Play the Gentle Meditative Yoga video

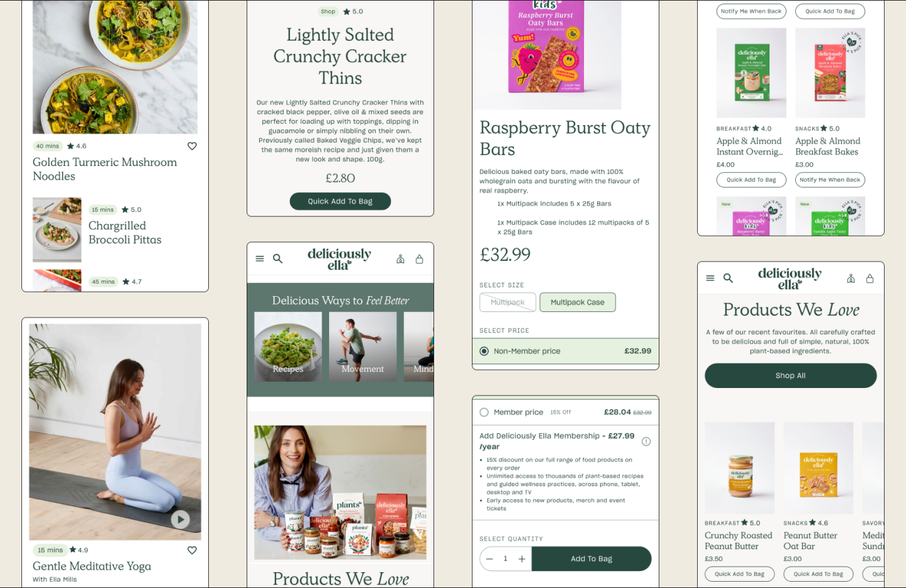(181, 519)
